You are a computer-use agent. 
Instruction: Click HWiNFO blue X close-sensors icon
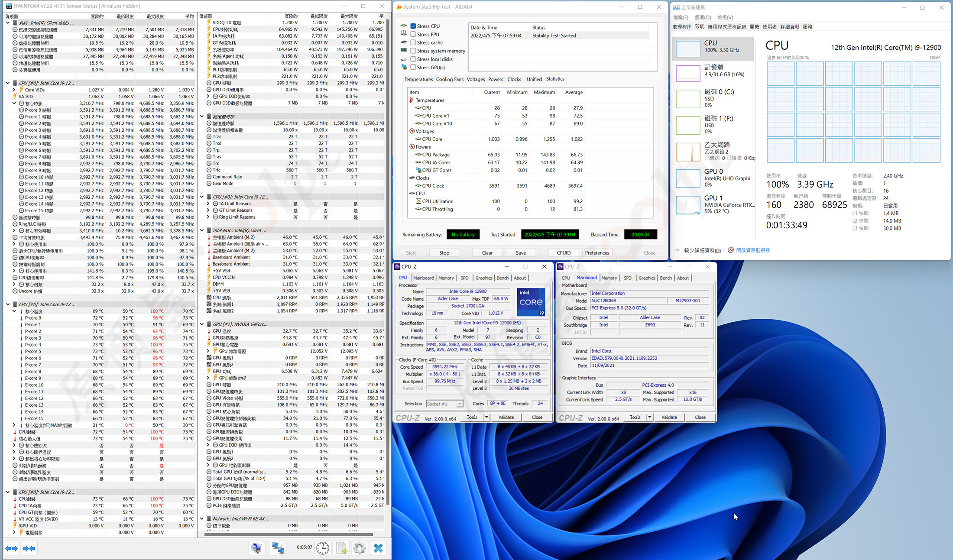pos(378,548)
